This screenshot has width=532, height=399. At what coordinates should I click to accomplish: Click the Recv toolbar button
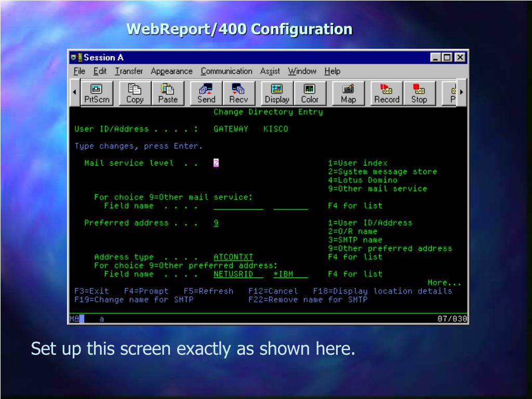tap(239, 94)
